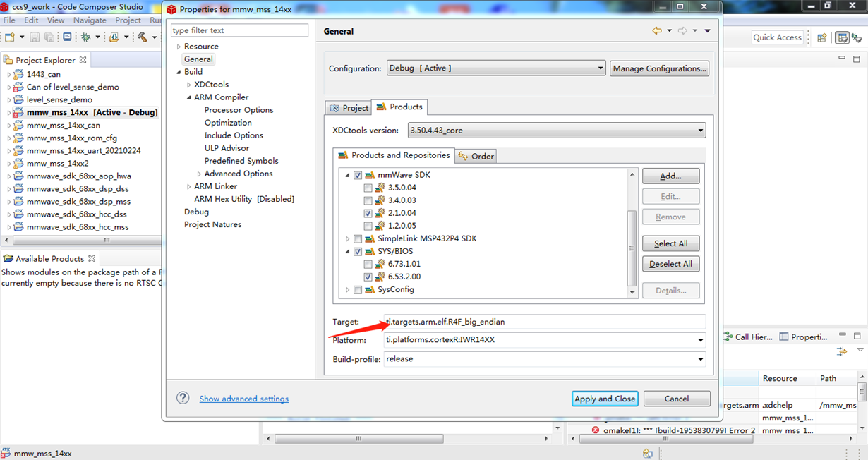Screen dimensions: 868x460
Task: Click the New wizard icon in main toolbar
Action: point(11,37)
